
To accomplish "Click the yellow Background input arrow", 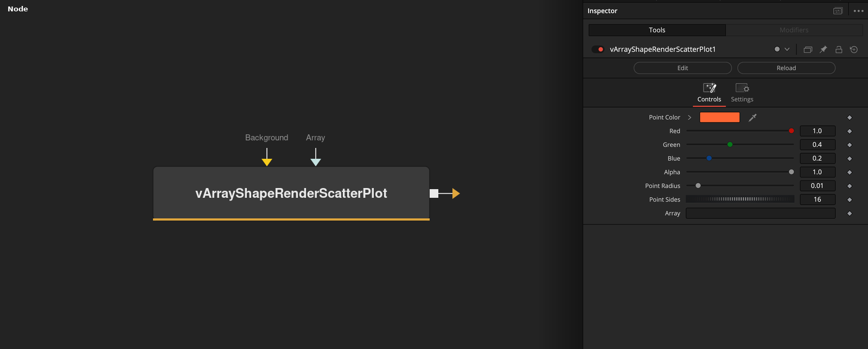I will [x=267, y=162].
